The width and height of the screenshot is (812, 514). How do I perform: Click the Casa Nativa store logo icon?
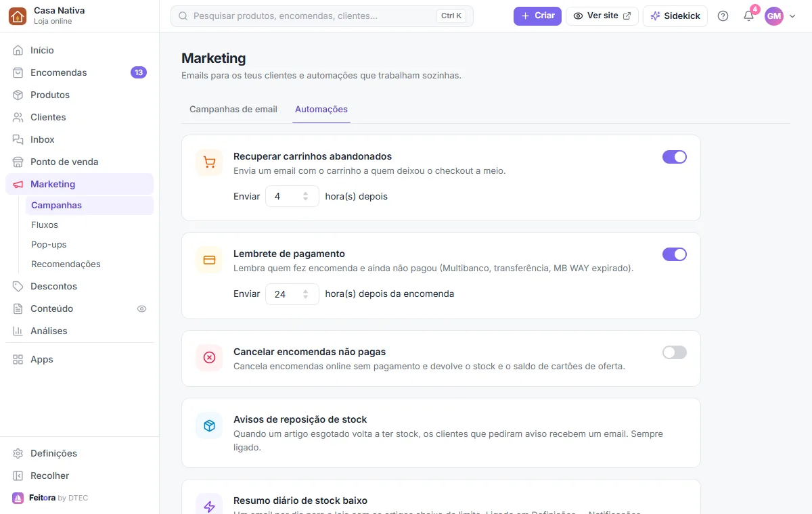click(x=18, y=16)
